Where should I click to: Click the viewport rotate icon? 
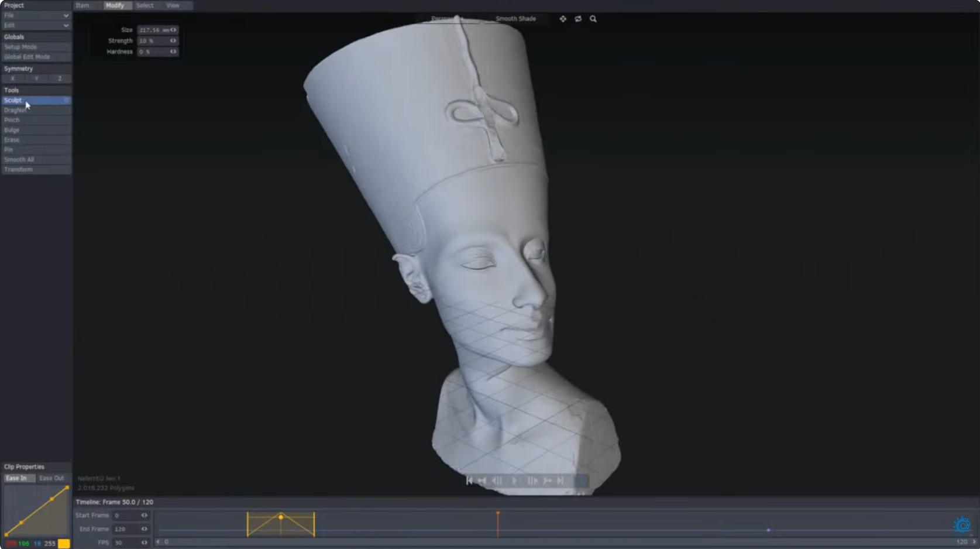click(x=578, y=19)
